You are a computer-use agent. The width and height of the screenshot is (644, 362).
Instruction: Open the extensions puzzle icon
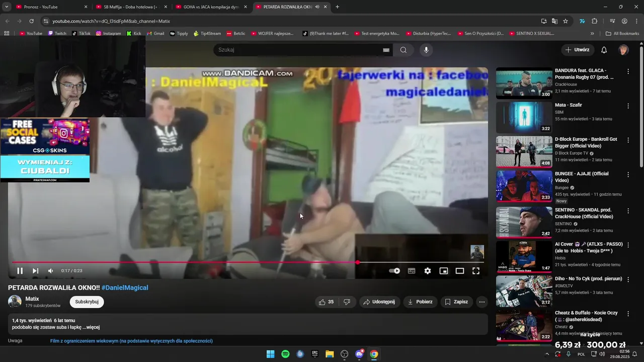tap(595, 21)
